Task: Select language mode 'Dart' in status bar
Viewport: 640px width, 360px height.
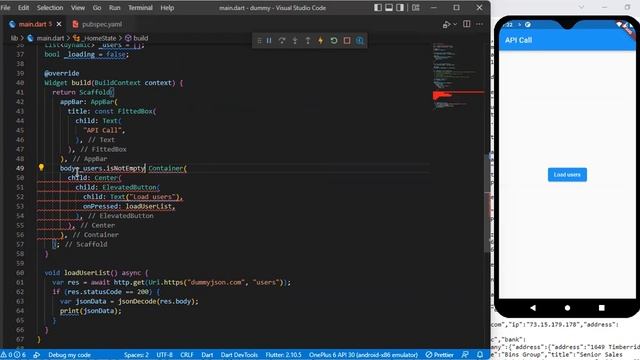Action: tap(207, 355)
